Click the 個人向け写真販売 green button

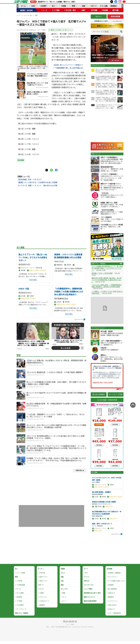[98, 394]
